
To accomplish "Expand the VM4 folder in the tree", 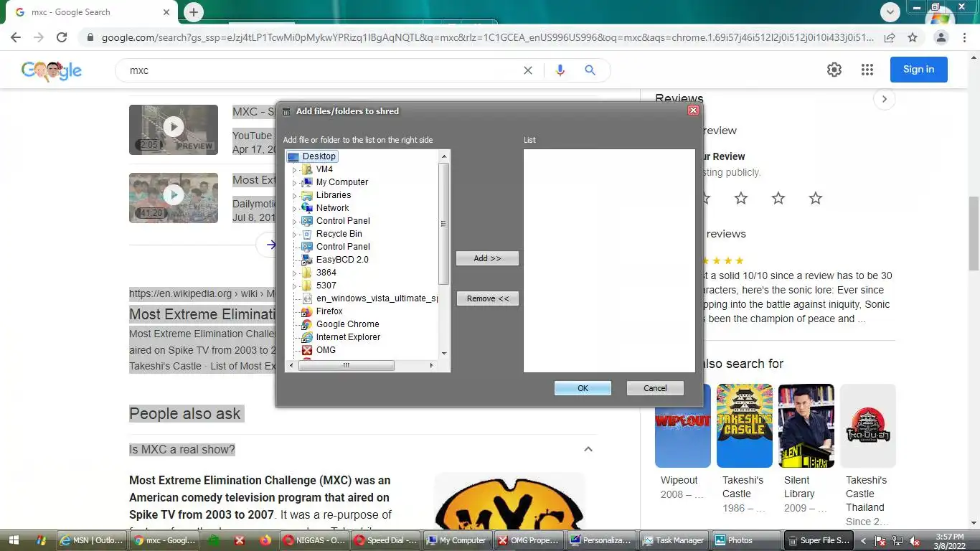I will [x=294, y=170].
